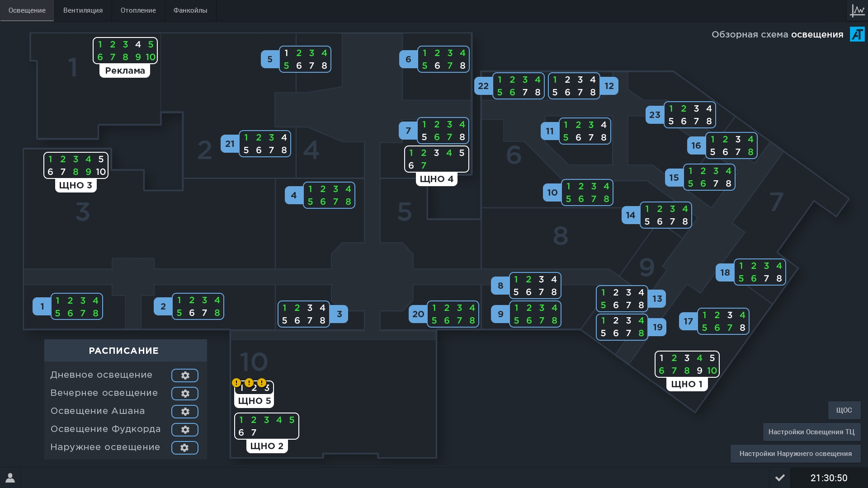Open settings gear for Вечернее освещение
Viewport: 868px width, 488px height.
click(x=185, y=394)
